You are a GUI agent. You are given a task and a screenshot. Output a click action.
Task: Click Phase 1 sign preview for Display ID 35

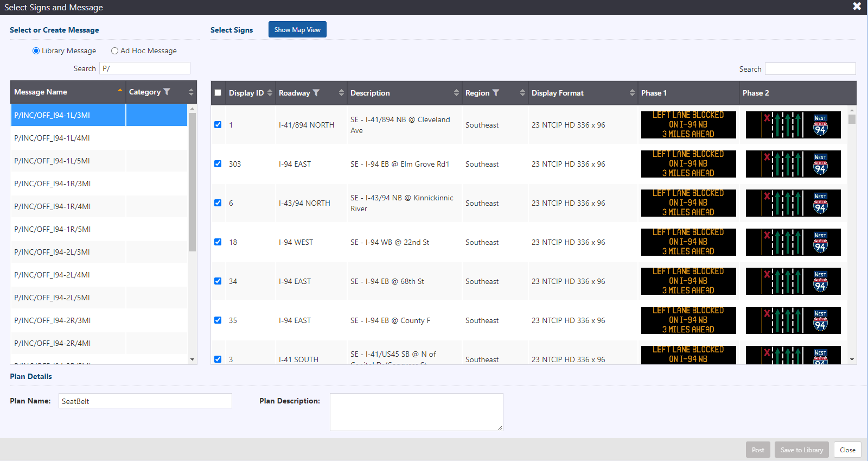(688, 320)
